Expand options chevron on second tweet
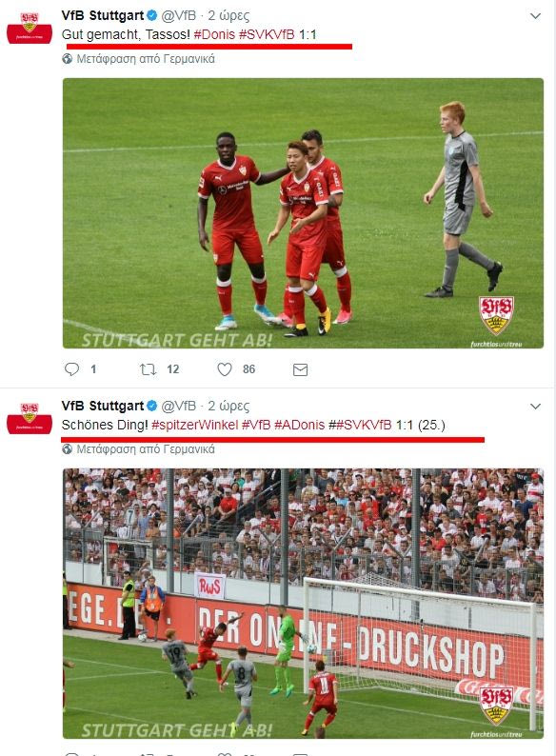The width and height of the screenshot is (556, 756). click(535, 406)
